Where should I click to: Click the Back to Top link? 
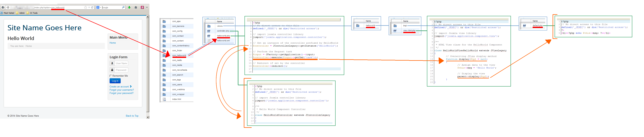132,116
